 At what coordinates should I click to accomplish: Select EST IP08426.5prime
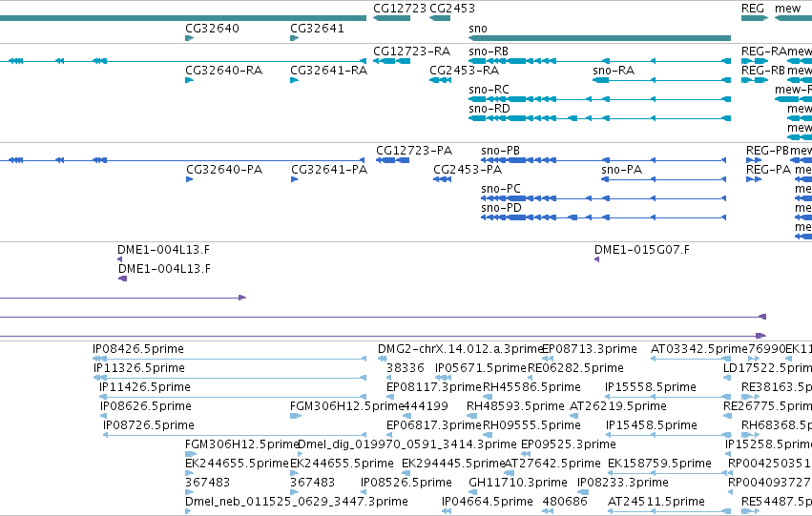[229, 359]
